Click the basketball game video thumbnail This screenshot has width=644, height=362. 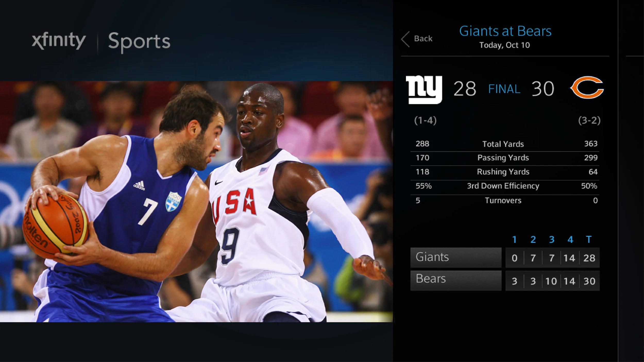coord(196,202)
